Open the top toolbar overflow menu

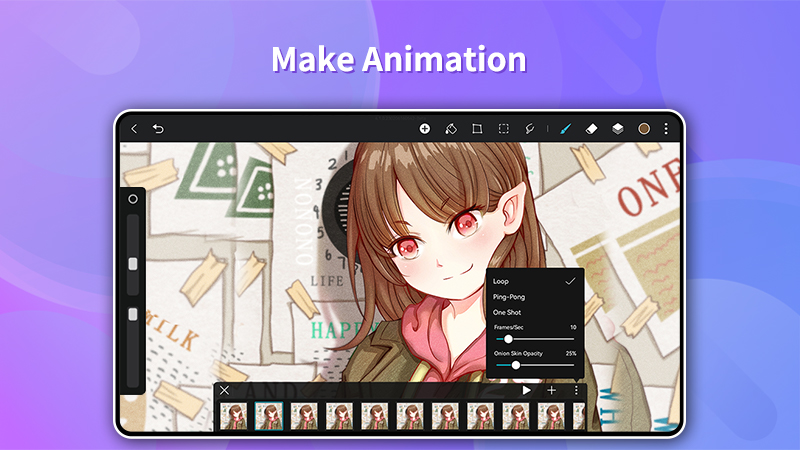tap(666, 129)
